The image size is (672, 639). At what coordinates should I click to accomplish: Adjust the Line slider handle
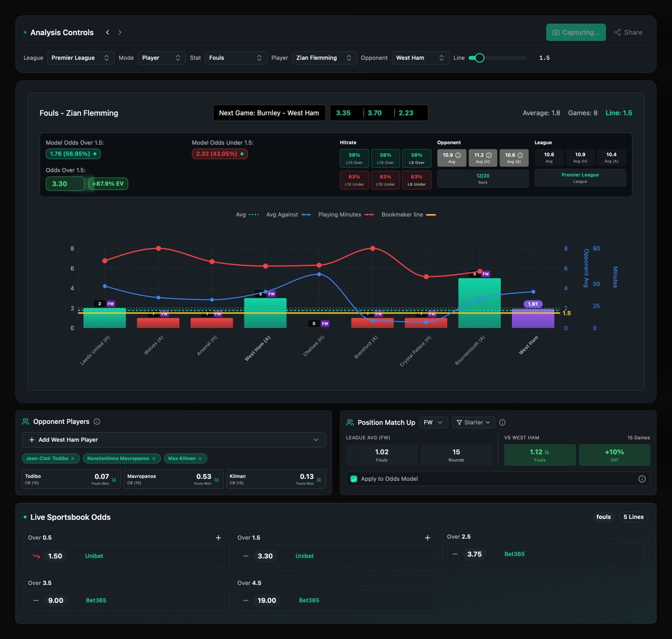479,58
